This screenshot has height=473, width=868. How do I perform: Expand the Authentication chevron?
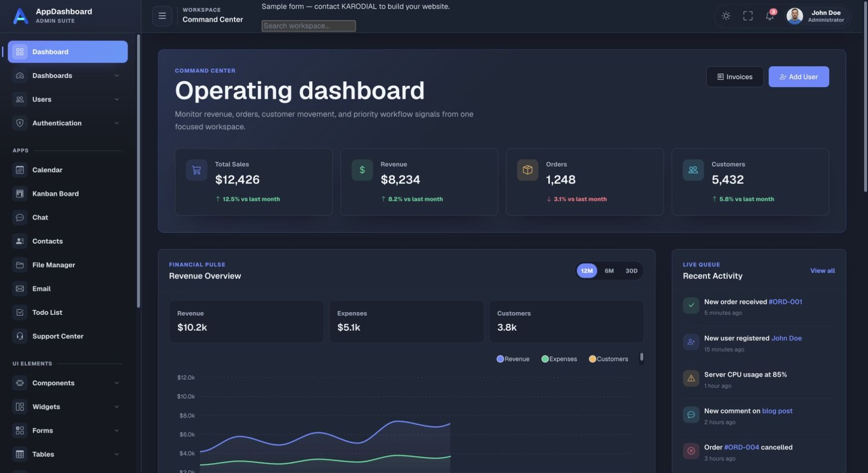click(117, 123)
